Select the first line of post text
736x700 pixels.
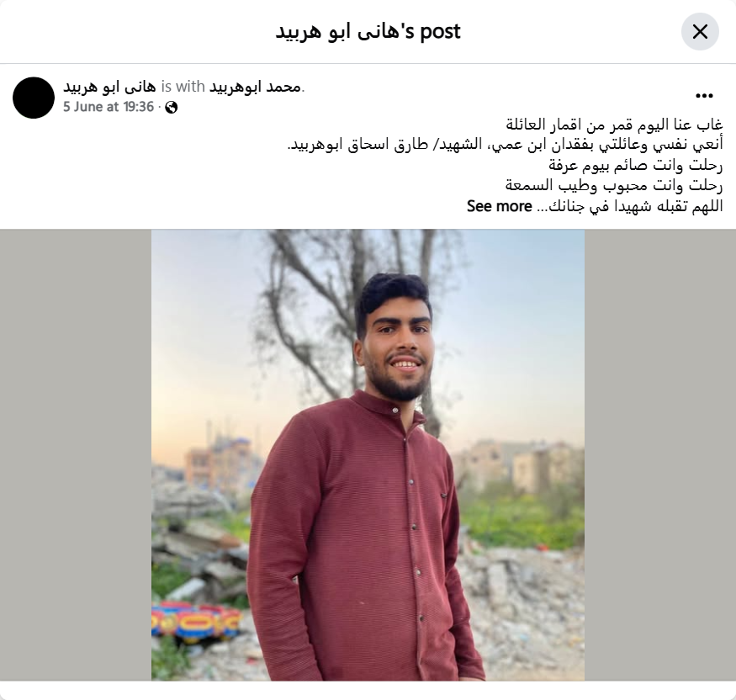coord(614,125)
